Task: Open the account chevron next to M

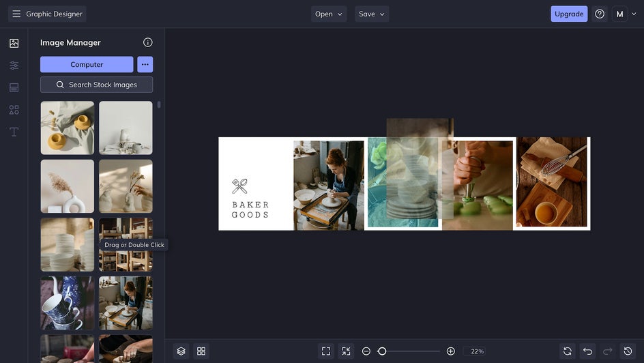Action: click(x=634, y=14)
